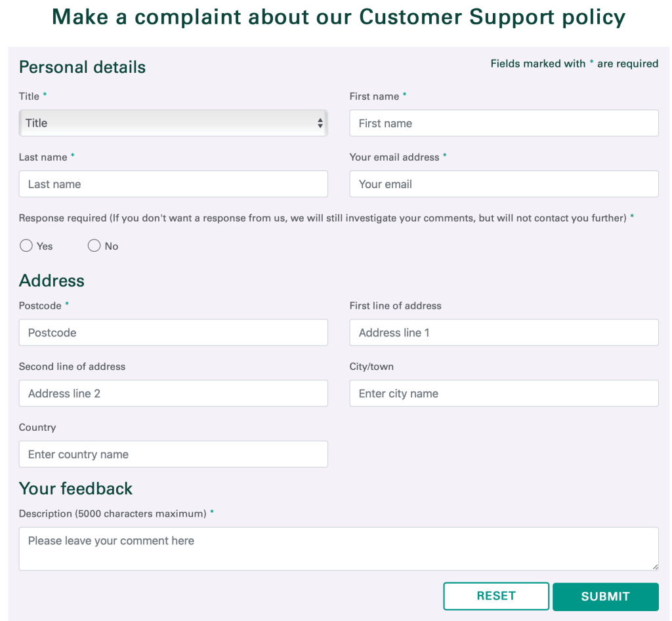
Task: Click the City/town input field
Action: point(503,393)
